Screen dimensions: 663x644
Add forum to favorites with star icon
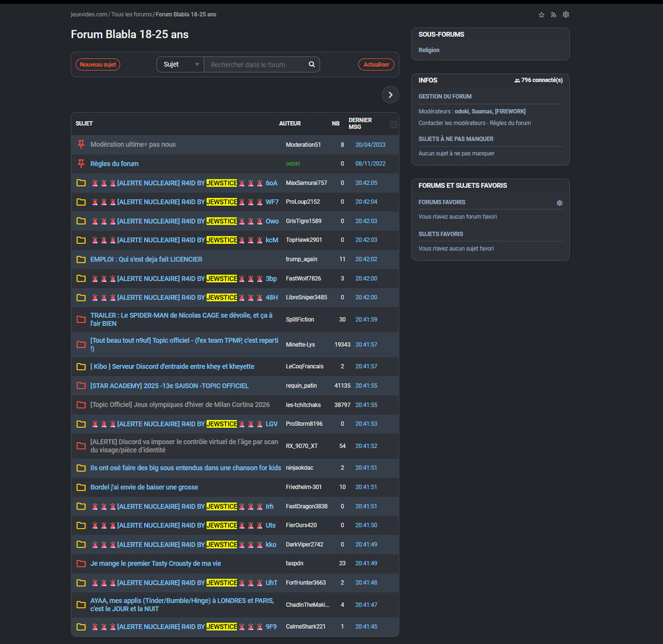coord(541,15)
